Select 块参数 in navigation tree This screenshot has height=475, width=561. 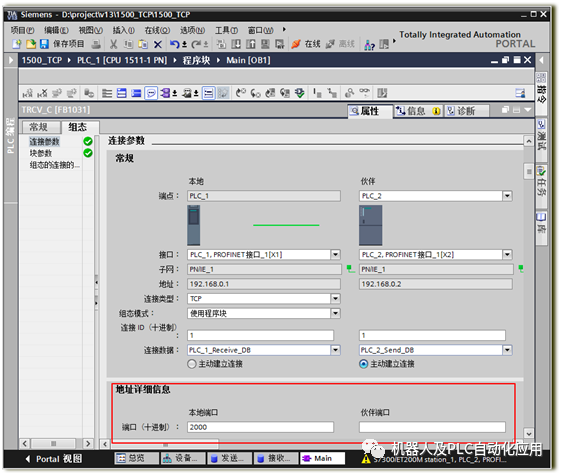(41, 153)
